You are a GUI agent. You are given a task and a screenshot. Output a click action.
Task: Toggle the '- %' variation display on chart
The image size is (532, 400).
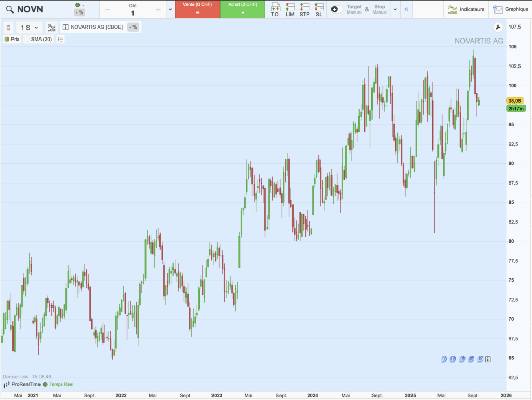tap(133, 27)
